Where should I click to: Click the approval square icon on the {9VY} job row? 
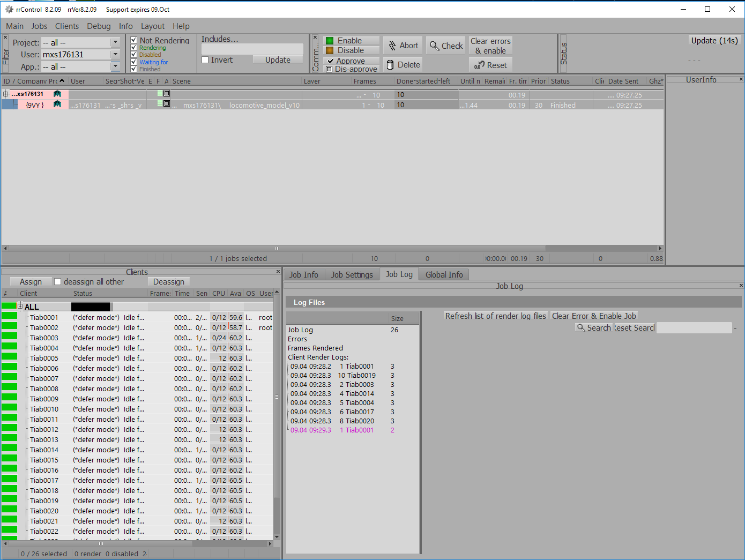tap(167, 103)
